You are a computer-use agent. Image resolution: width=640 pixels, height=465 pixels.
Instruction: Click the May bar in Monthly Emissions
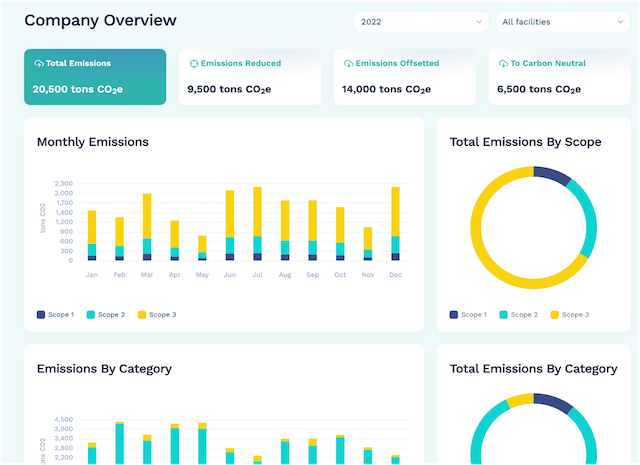click(202, 248)
